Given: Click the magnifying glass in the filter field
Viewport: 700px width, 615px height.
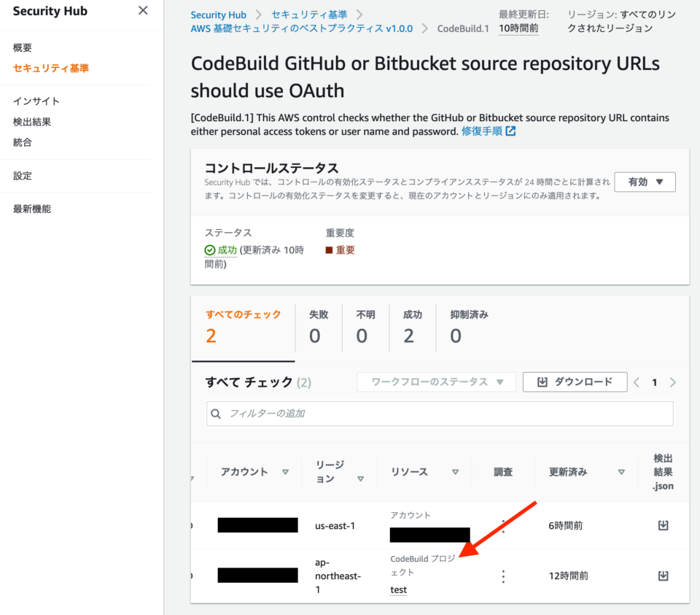Looking at the screenshot, I should (x=217, y=414).
